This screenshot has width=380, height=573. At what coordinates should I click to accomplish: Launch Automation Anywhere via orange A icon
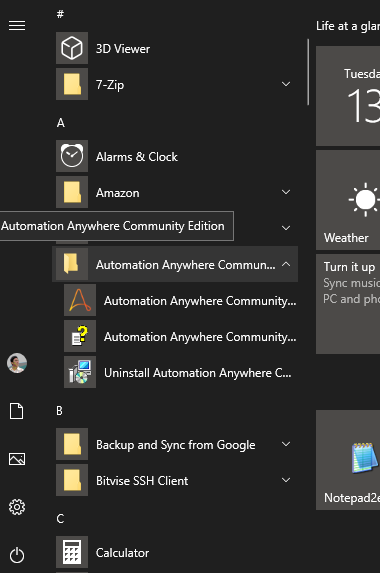(80, 300)
